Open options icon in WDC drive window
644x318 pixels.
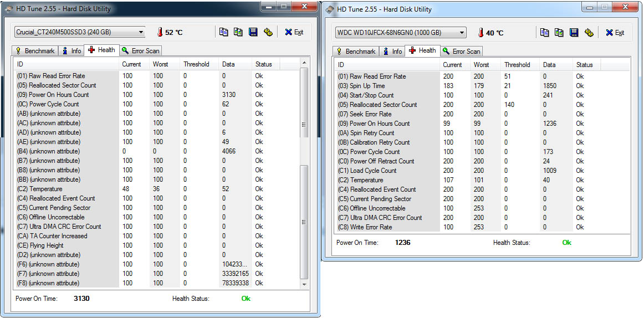click(589, 33)
